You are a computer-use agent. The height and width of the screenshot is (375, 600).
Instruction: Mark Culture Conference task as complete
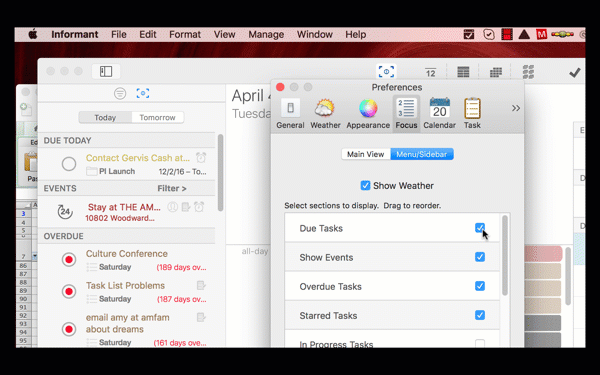click(x=69, y=260)
